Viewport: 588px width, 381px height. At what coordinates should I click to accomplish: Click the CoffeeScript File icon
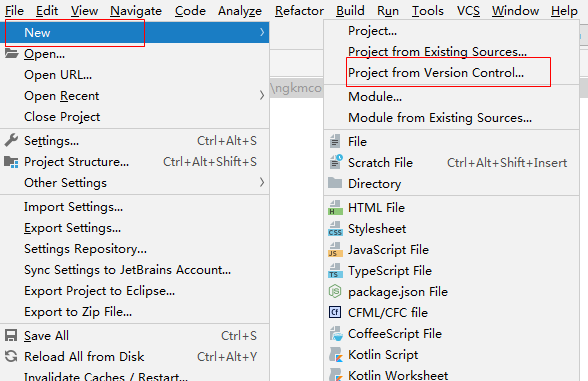click(335, 334)
